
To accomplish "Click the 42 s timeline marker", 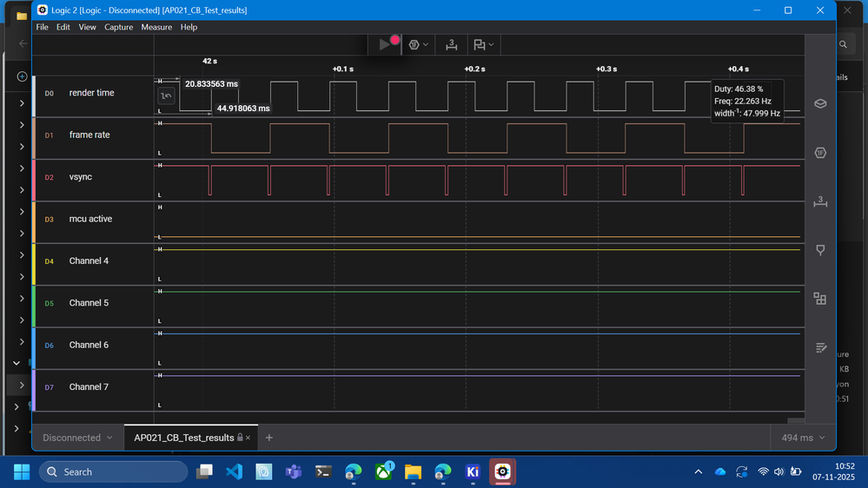I will click(209, 61).
